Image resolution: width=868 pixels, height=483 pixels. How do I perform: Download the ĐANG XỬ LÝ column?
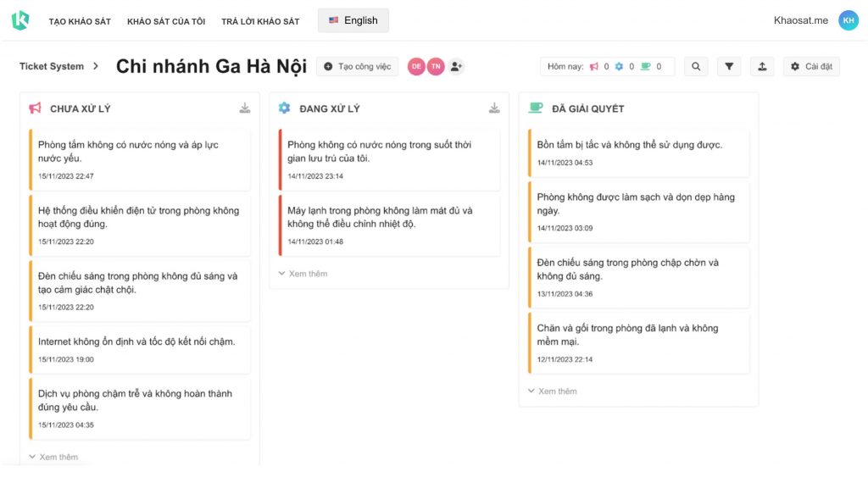click(x=494, y=108)
